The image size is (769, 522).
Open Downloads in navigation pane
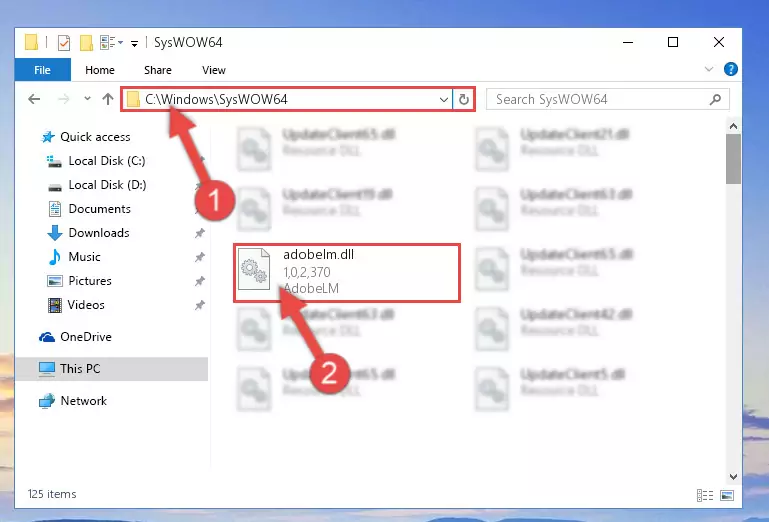[x=99, y=233]
